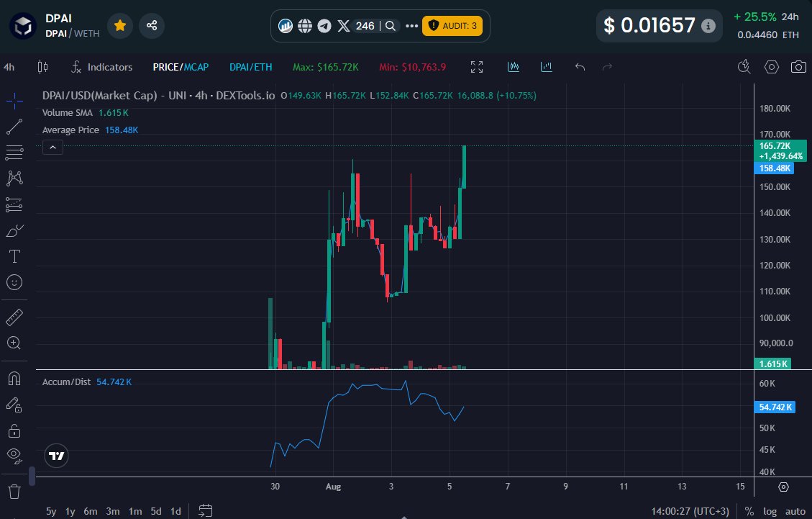Screen dimensions: 812x519
Task: Click the second chart stats icon in the toolbar
Action: (x=547, y=66)
